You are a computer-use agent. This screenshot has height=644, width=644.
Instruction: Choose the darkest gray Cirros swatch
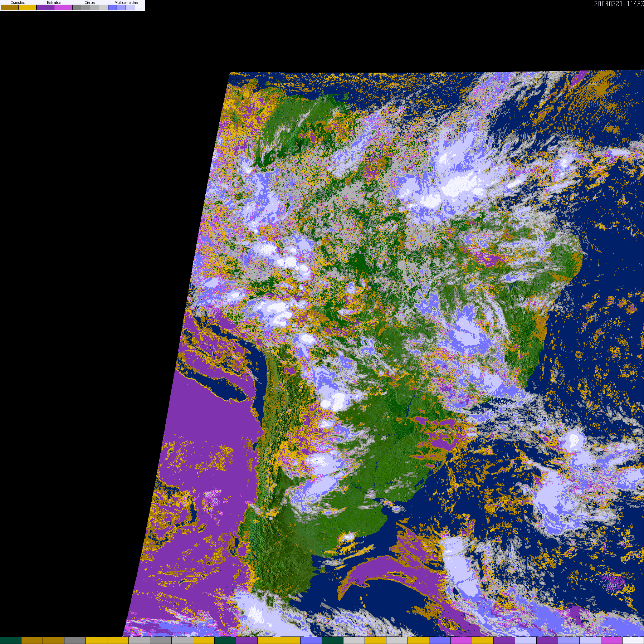[x=77, y=8]
